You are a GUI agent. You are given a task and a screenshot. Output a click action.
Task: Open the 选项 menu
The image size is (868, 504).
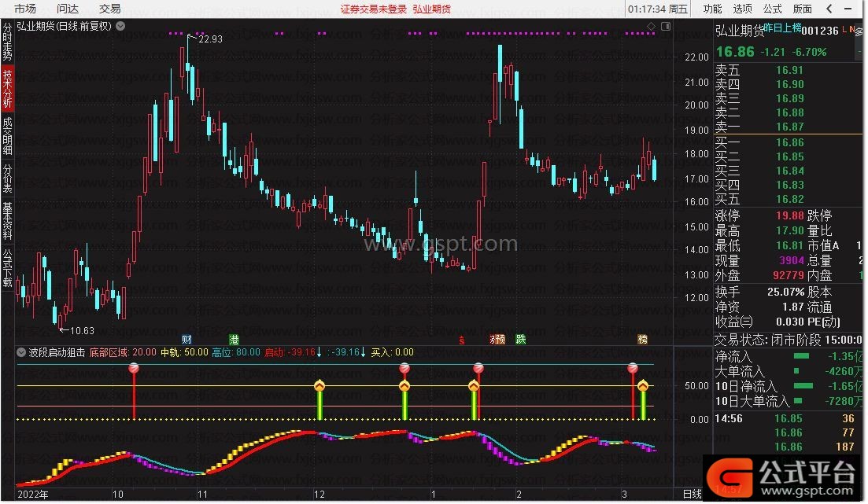[x=742, y=9]
